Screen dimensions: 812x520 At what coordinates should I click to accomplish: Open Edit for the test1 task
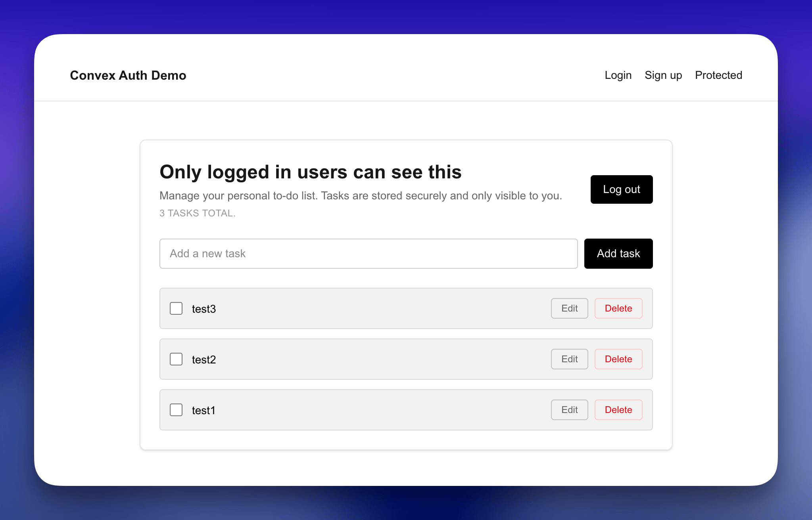pyautogui.click(x=569, y=410)
